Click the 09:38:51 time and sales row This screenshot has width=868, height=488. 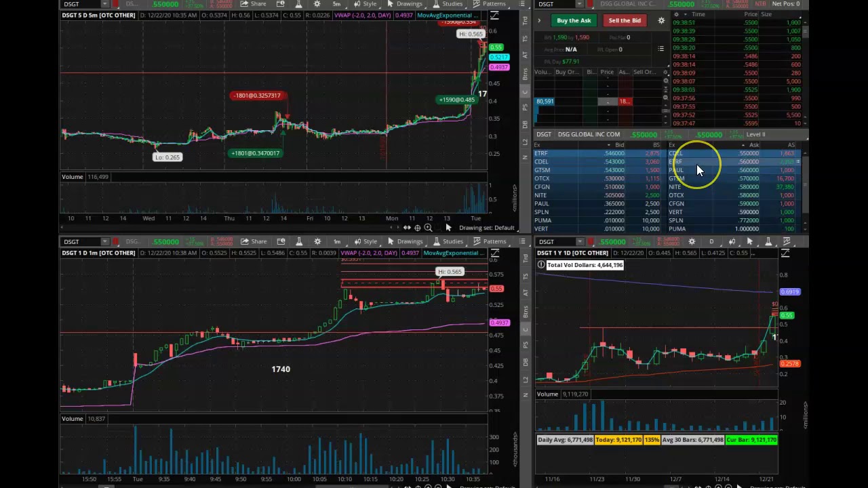coord(736,22)
